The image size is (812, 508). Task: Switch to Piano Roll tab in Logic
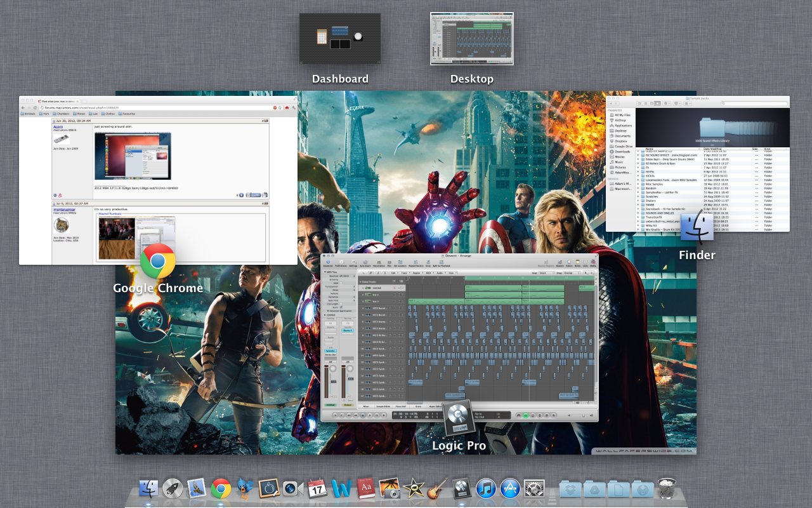401,406
